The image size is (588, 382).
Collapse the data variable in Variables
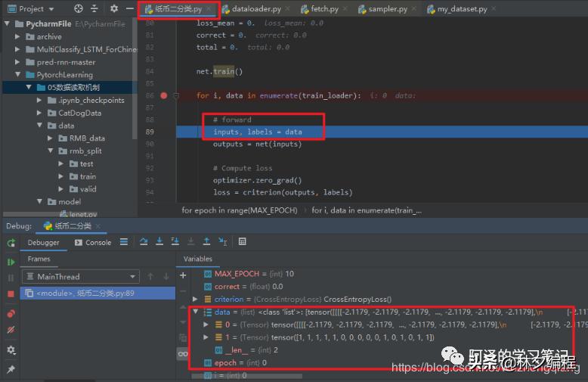(196, 312)
